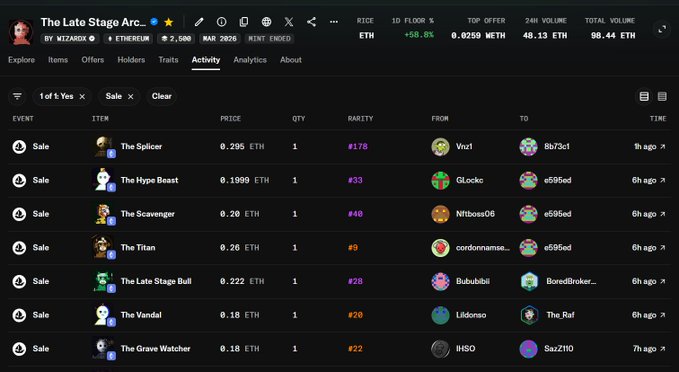The height and width of the screenshot is (372, 679).
Task: Click the expand fullscreen icon at top right
Action: click(662, 29)
